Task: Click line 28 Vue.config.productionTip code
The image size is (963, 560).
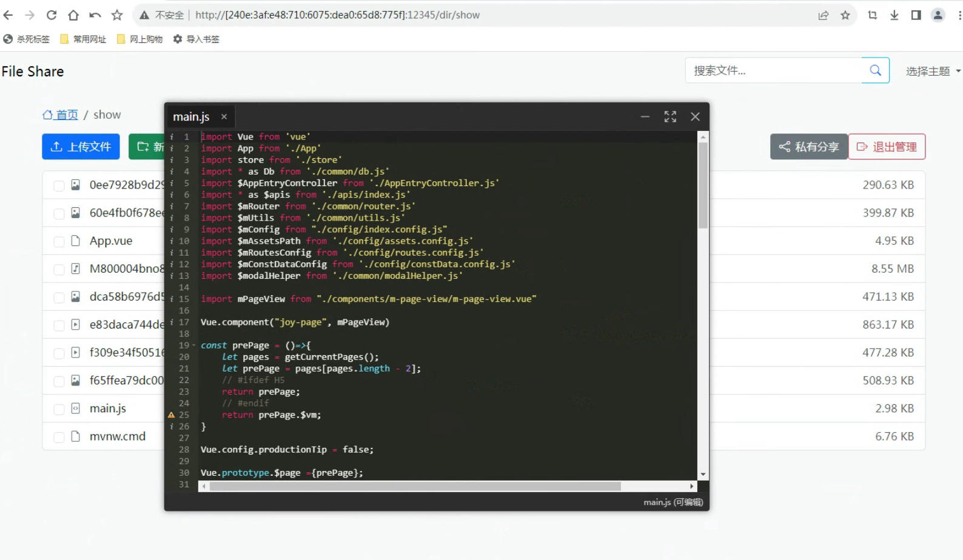Action: coord(287,450)
